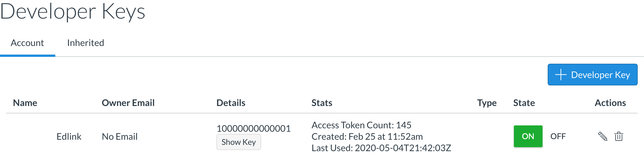This screenshot has width=644, height=158.
Task: Click the Name column header
Action: click(25, 103)
